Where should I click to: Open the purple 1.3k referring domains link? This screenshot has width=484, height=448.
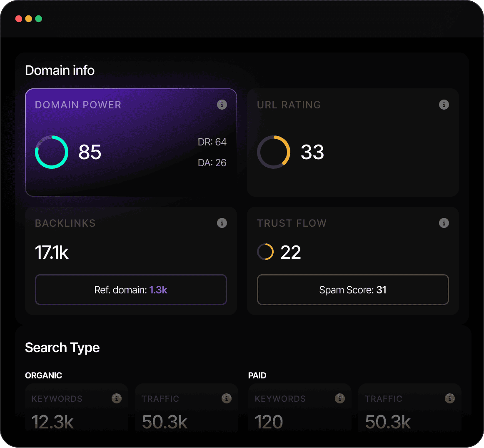(158, 290)
